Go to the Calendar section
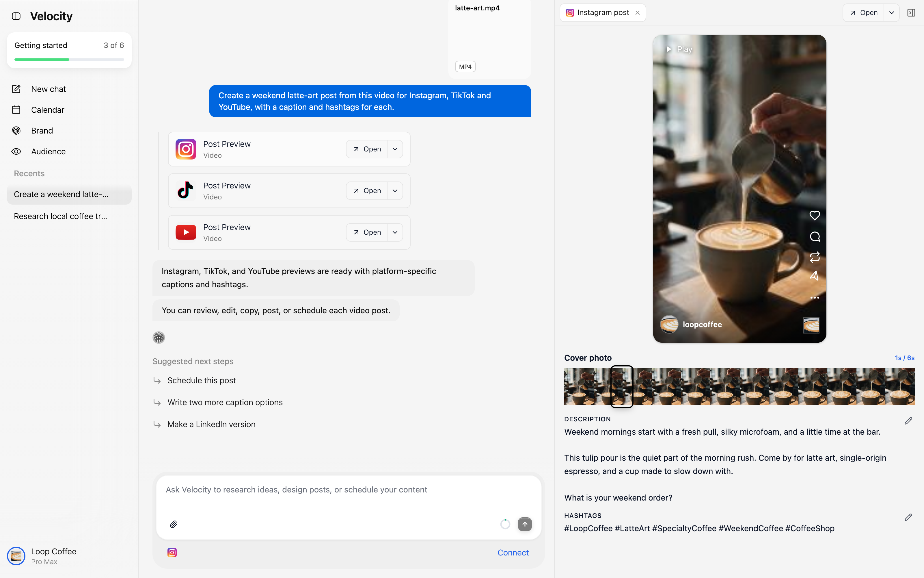This screenshot has width=924, height=578. tap(69, 110)
